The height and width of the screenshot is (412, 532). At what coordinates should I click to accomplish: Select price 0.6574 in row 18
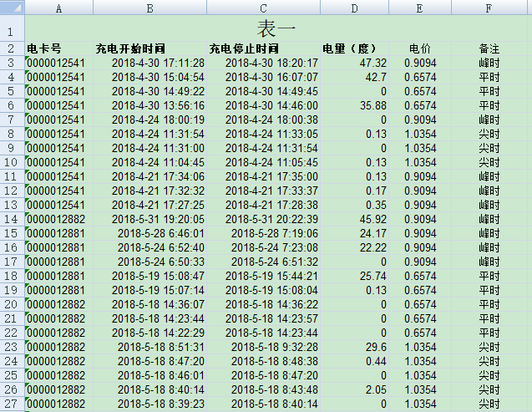click(420, 277)
